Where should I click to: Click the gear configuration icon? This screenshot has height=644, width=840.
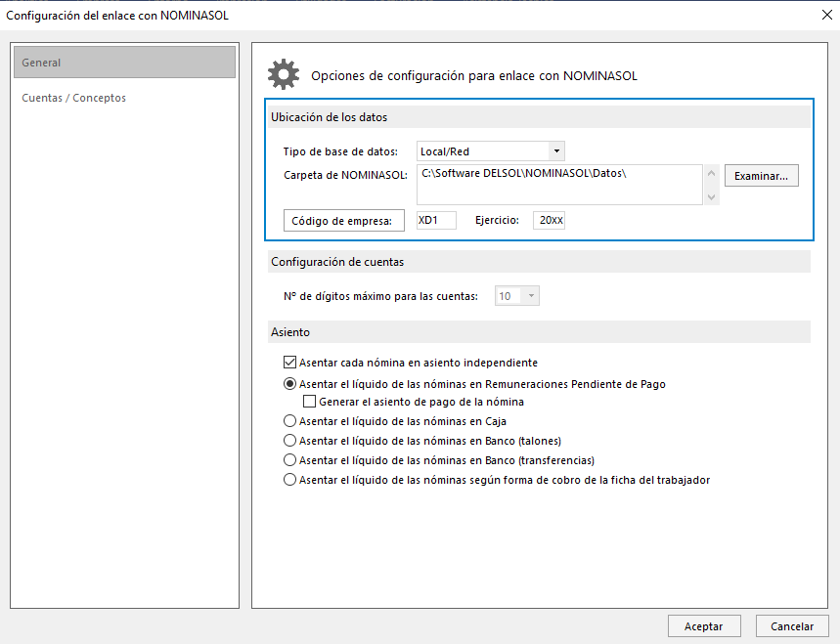click(284, 74)
